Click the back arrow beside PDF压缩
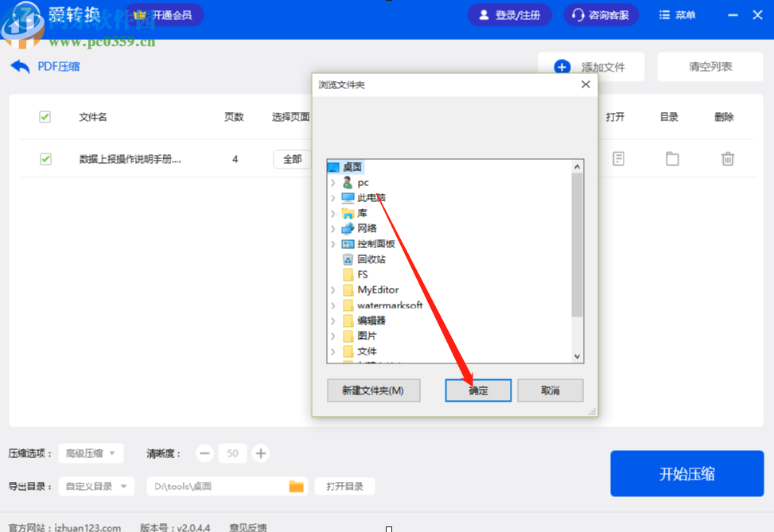Viewport: 774px width, 532px height. point(20,67)
